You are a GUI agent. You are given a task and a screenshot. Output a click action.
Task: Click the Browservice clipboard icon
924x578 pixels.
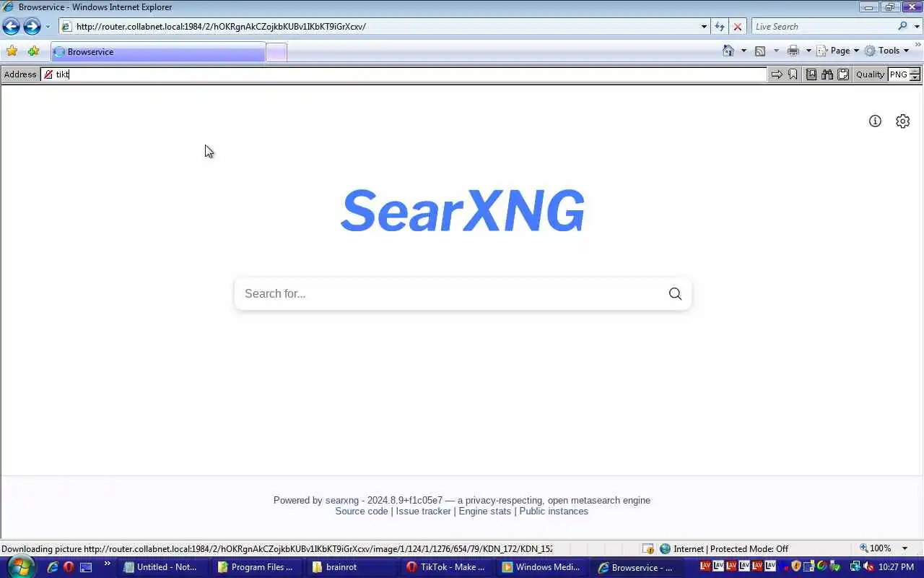[x=843, y=74]
